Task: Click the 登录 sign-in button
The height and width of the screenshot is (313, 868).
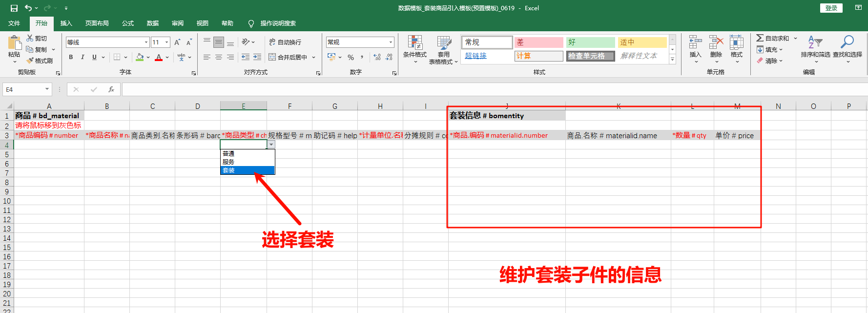Action: coord(831,8)
